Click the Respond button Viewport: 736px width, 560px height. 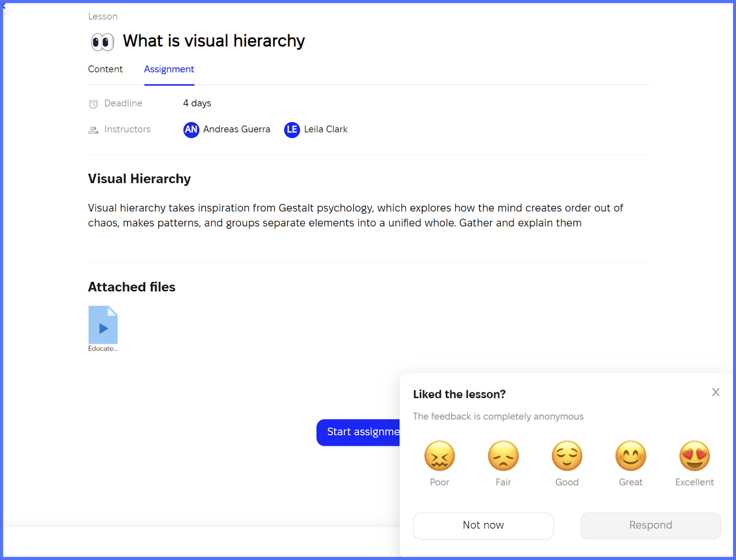[650, 525]
